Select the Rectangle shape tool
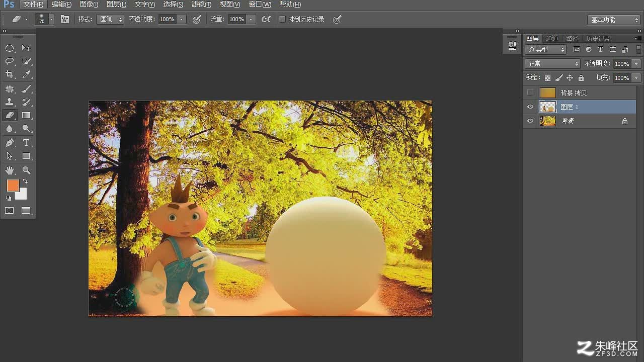The image size is (644, 362). click(x=27, y=156)
